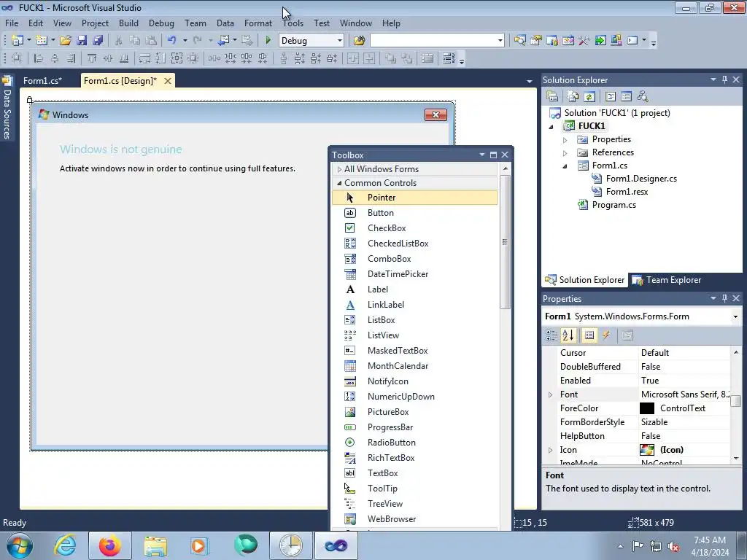Click the Find text input field
This screenshot has width=747, height=560.
pyautogui.click(x=433, y=41)
